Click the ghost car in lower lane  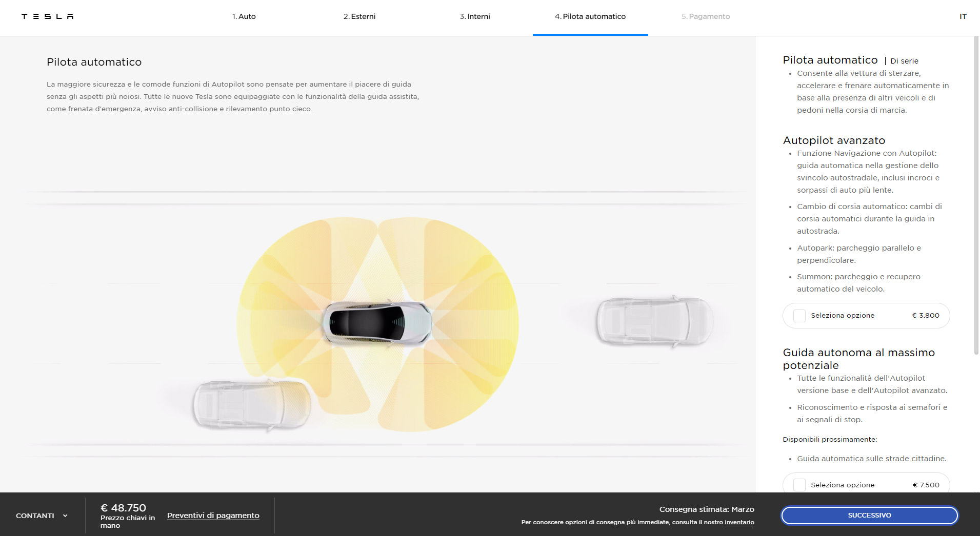[x=251, y=405]
